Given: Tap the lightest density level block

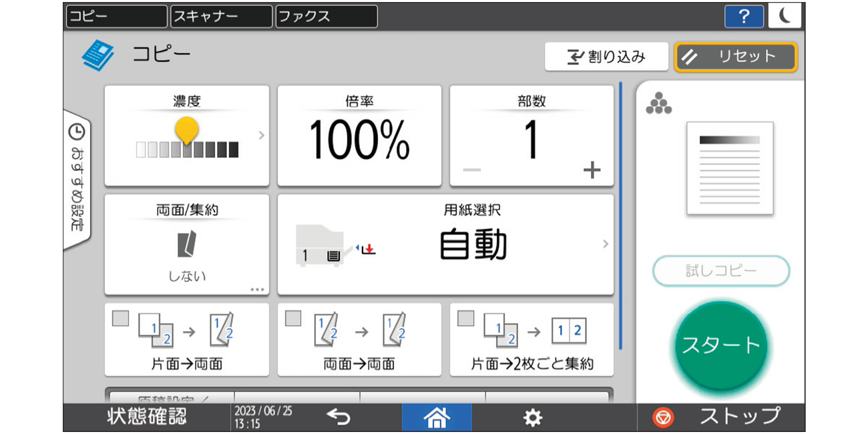Looking at the screenshot, I should tap(141, 150).
